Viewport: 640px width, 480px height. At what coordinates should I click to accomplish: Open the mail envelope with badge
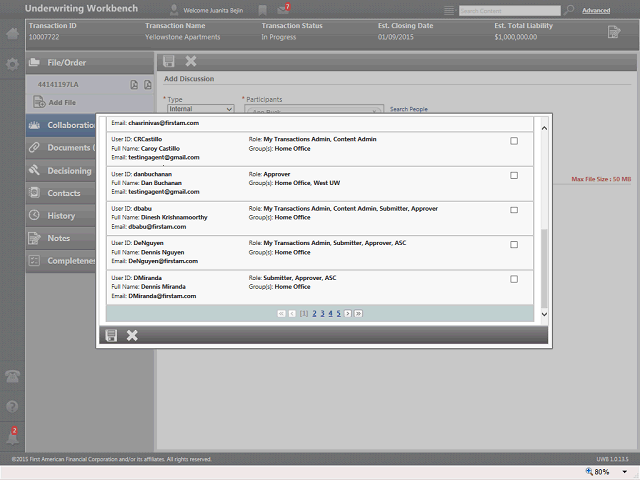283,9
